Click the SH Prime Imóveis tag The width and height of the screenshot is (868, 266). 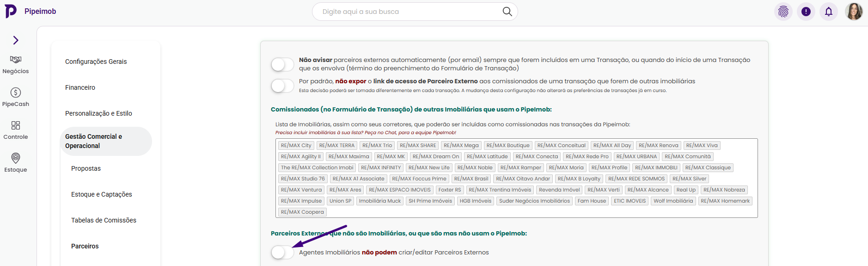point(430,201)
